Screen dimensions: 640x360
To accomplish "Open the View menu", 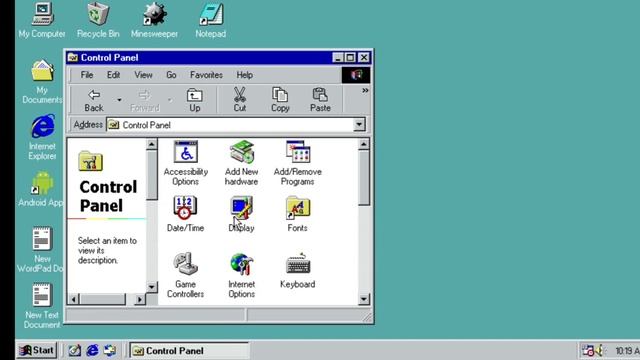I will pos(143,75).
